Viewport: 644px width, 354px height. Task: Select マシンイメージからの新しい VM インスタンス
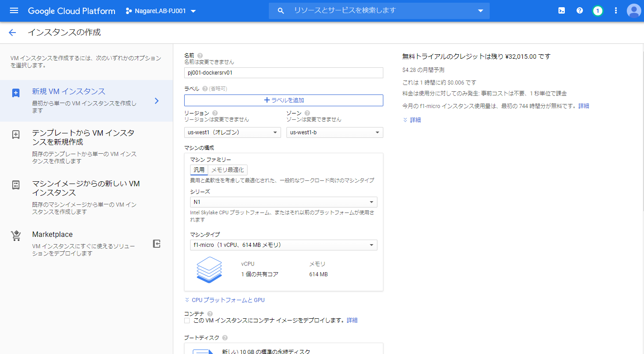[x=86, y=198]
